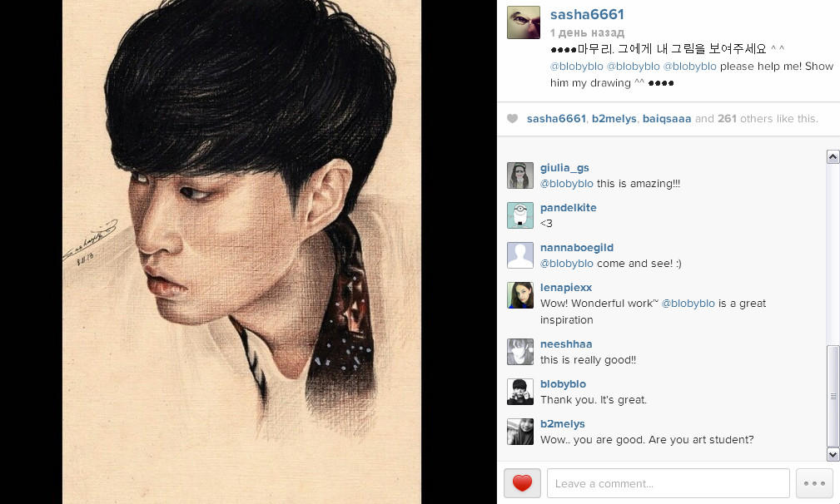Click b2melys's profile picture in the comments

520,432
